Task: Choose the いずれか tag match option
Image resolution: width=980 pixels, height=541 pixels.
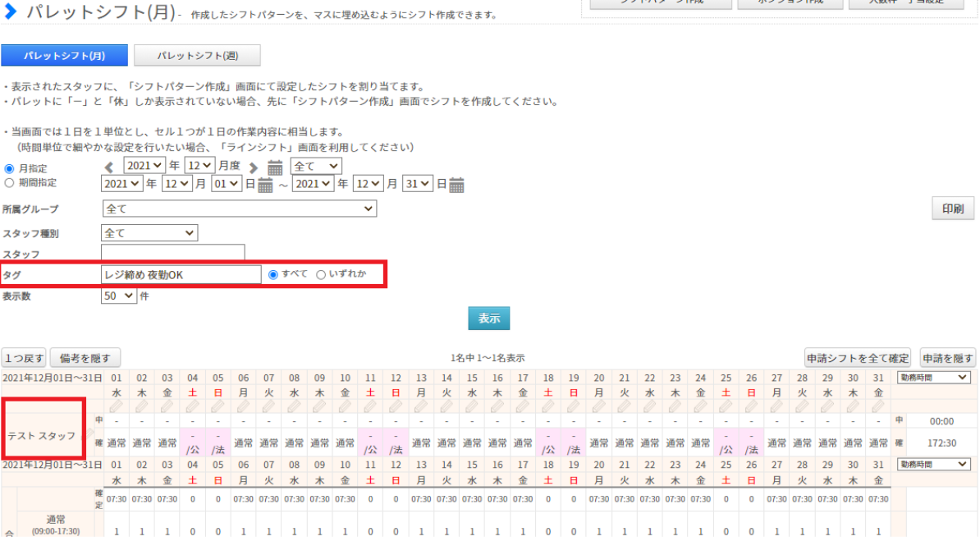Action: 321,275
